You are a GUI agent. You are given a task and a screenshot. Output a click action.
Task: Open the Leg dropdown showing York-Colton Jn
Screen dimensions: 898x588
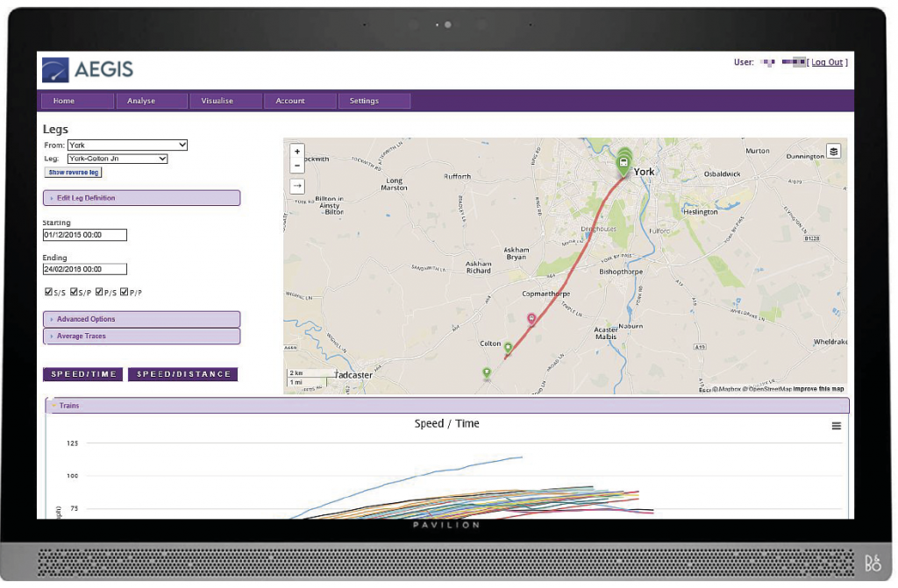point(118,159)
